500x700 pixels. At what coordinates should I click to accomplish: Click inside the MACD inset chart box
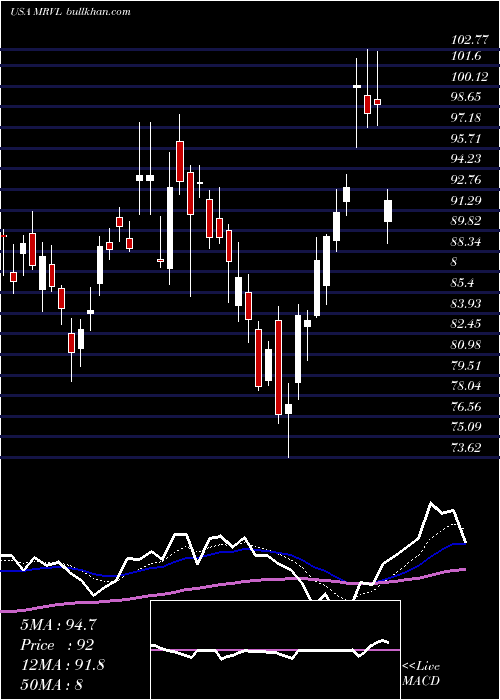coord(275,650)
